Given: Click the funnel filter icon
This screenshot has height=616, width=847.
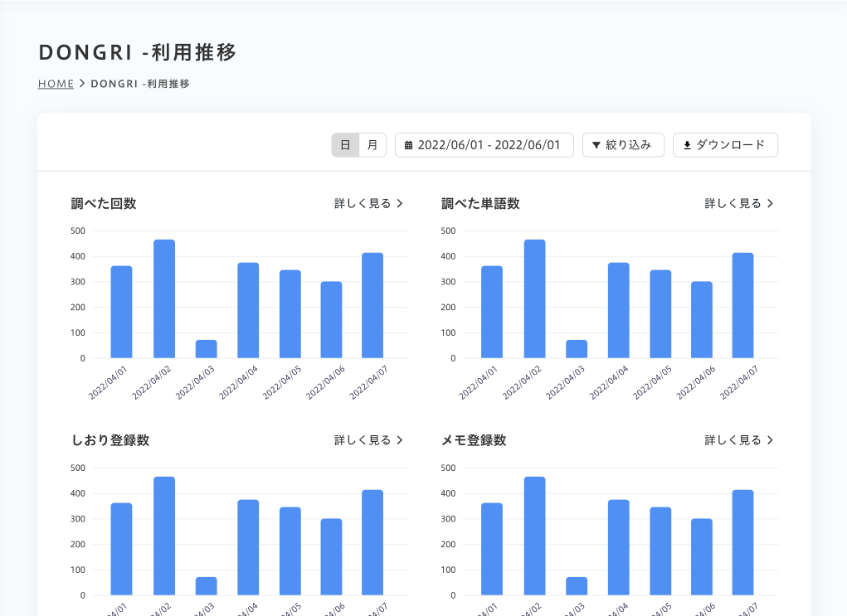Looking at the screenshot, I should [596, 145].
